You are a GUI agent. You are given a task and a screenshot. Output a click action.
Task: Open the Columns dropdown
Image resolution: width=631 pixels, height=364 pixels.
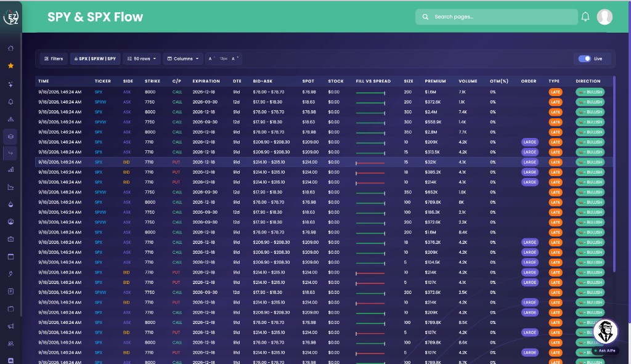pyautogui.click(x=183, y=59)
